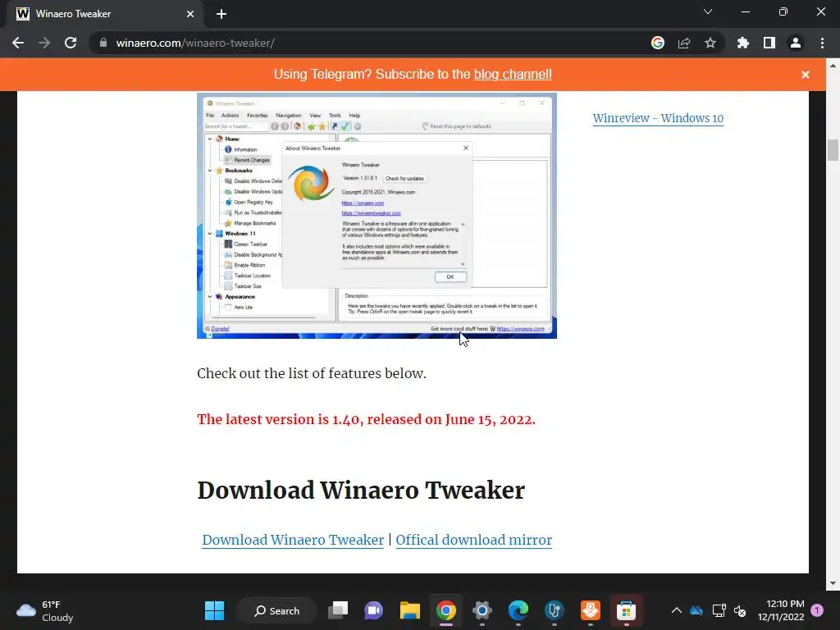
Task: Click OneDrive tray icon
Action: click(x=696, y=610)
